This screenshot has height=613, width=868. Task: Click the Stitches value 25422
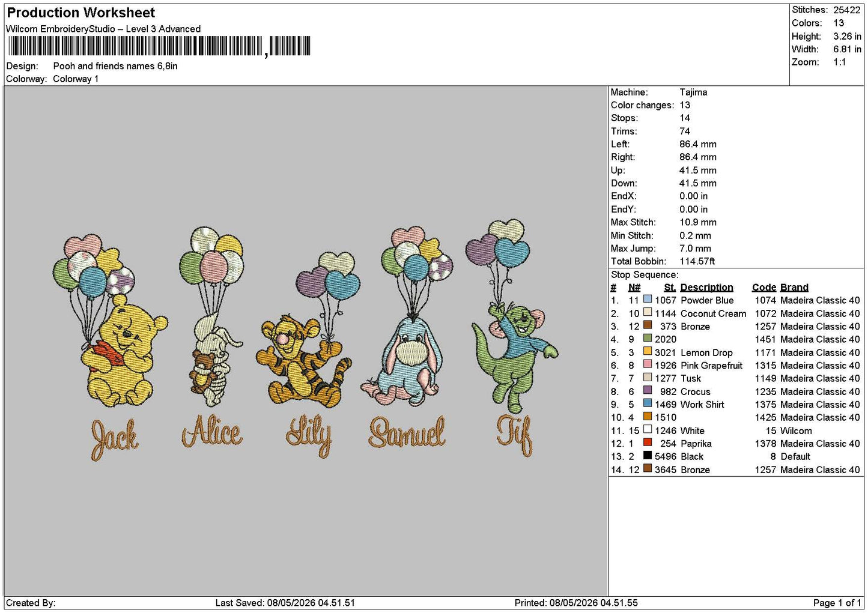click(x=846, y=10)
